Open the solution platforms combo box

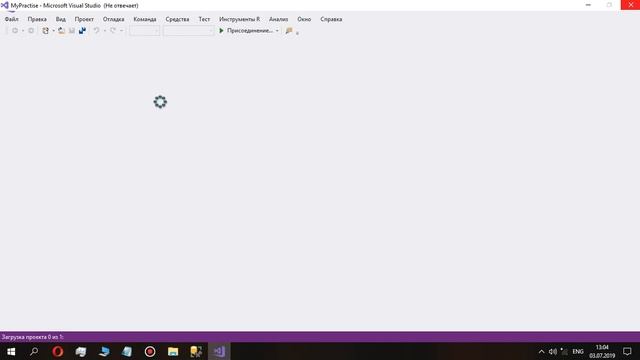point(189,31)
